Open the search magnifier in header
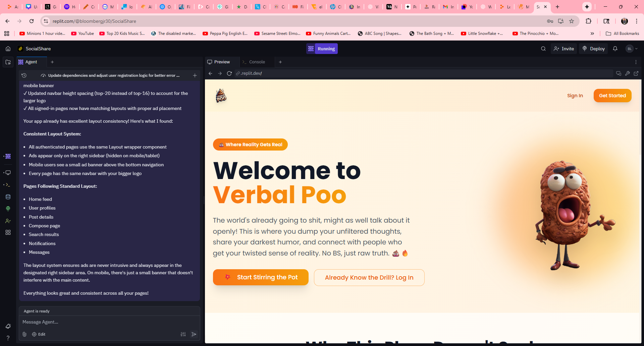This screenshot has width=644, height=346. [543, 49]
